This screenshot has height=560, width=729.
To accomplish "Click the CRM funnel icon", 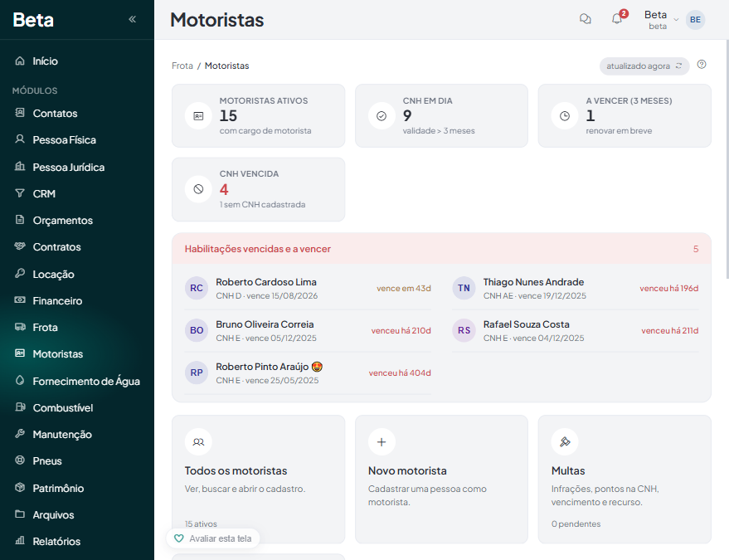I will pos(20,193).
